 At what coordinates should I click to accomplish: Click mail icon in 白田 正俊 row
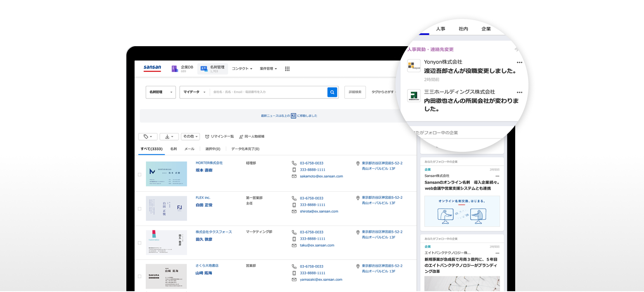click(294, 211)
